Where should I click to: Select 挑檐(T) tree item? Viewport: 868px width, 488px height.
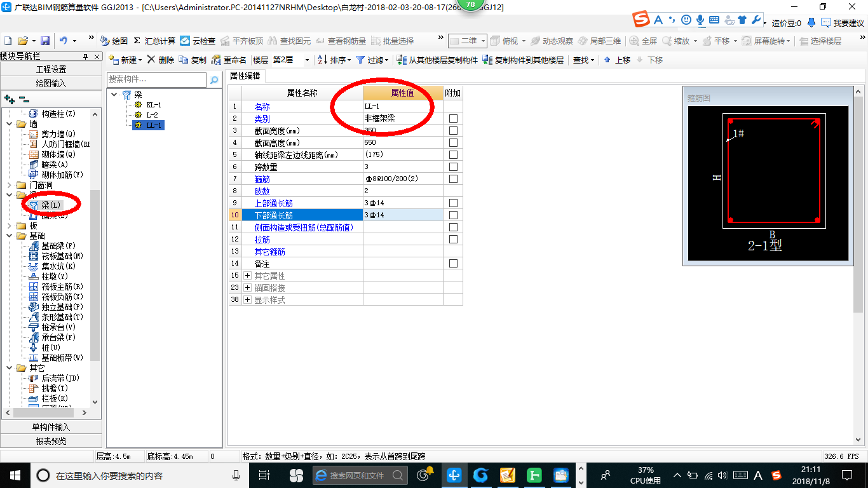55,388
